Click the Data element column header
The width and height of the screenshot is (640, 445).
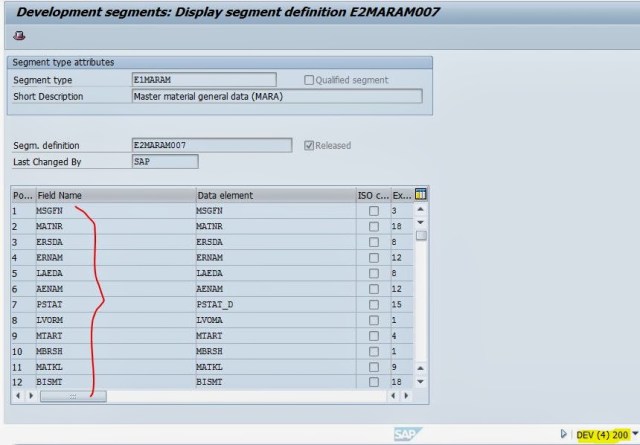[x=276, y=195]
